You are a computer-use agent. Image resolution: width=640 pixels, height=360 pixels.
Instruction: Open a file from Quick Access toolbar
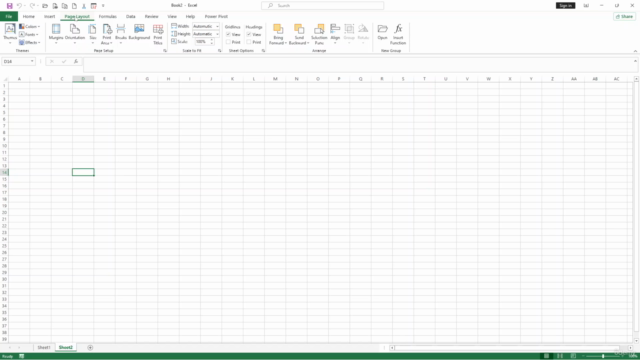tap(45, 6)
